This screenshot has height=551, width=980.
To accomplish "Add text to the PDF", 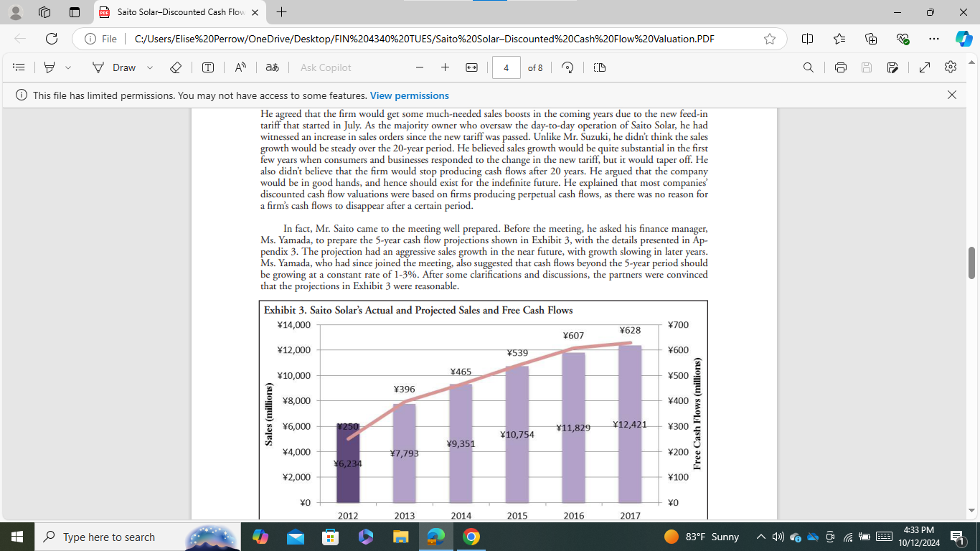I will point(207,67).
